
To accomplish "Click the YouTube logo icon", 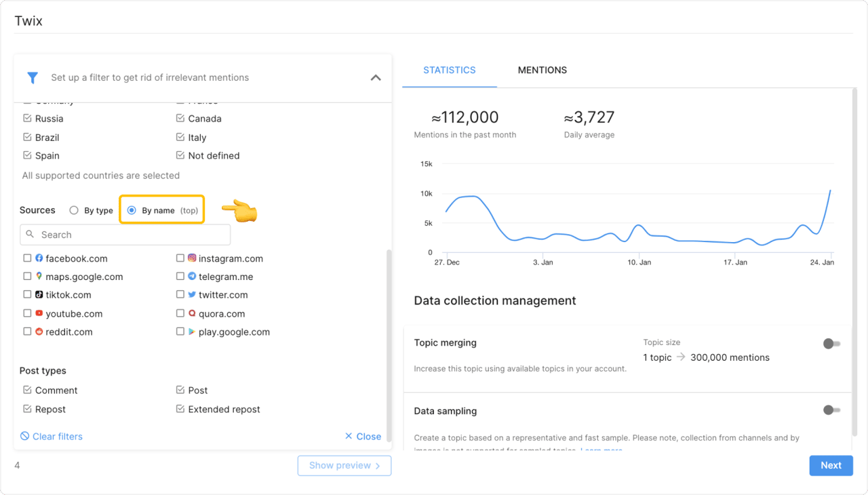I will coord(39,314).
